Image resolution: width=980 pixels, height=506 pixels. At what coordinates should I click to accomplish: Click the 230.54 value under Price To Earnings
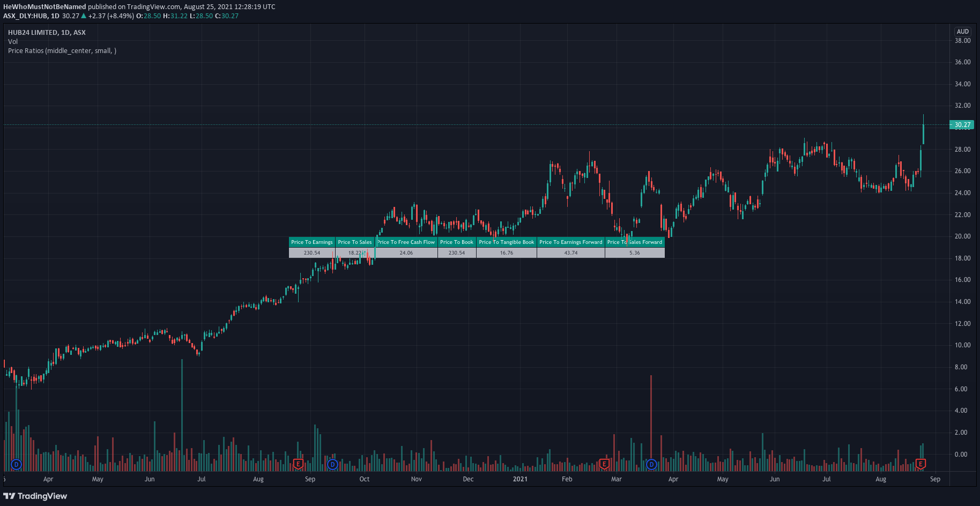click(x=312, y=253)
